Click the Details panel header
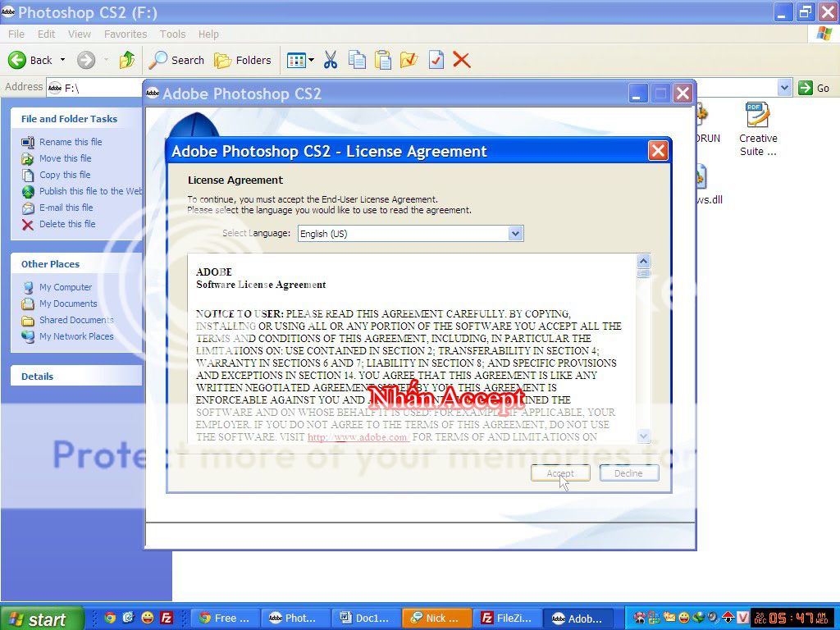 click(76, 376)
